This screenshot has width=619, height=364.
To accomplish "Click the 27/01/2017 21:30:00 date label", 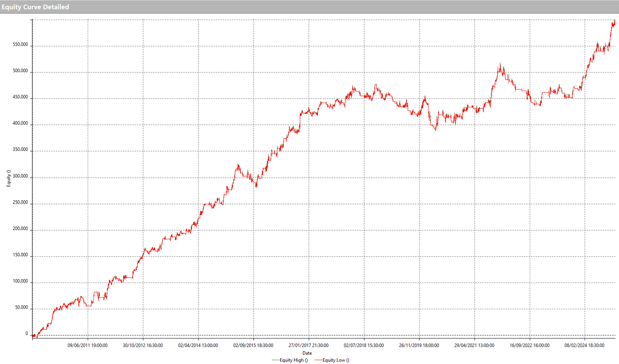I will coord(308,346).
